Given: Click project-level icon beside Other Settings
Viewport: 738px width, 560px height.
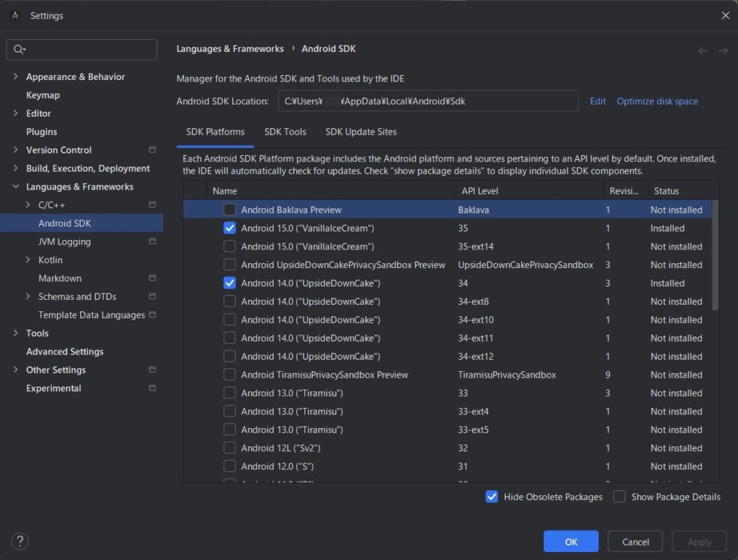Looking at the screenshot, I should (153, 370).
